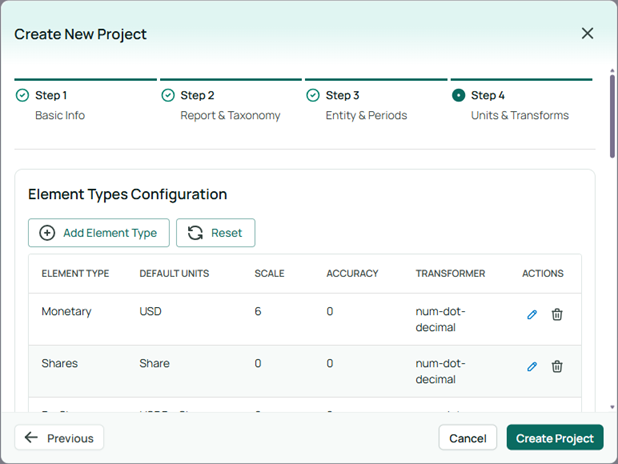Go back with the Previous button
The height and width of the screenshot is (464, 618).
[59, 438]
